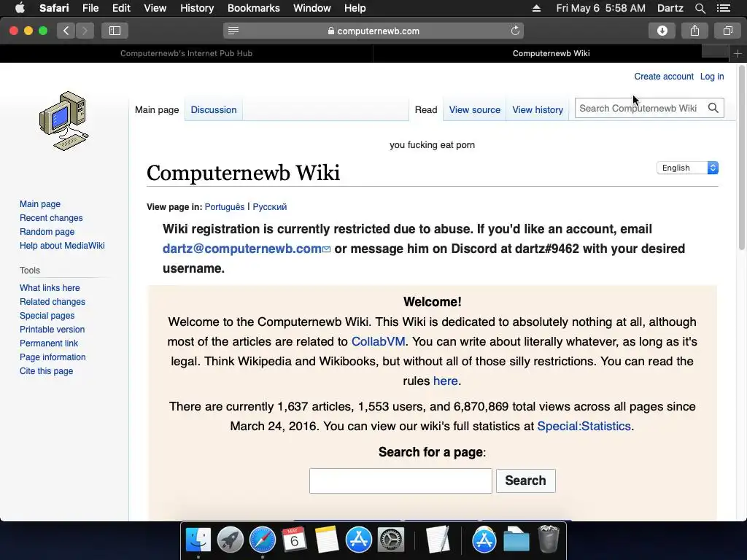Open the blue folder in the Dock
This screenshot has height=560, width=747.
516,540
